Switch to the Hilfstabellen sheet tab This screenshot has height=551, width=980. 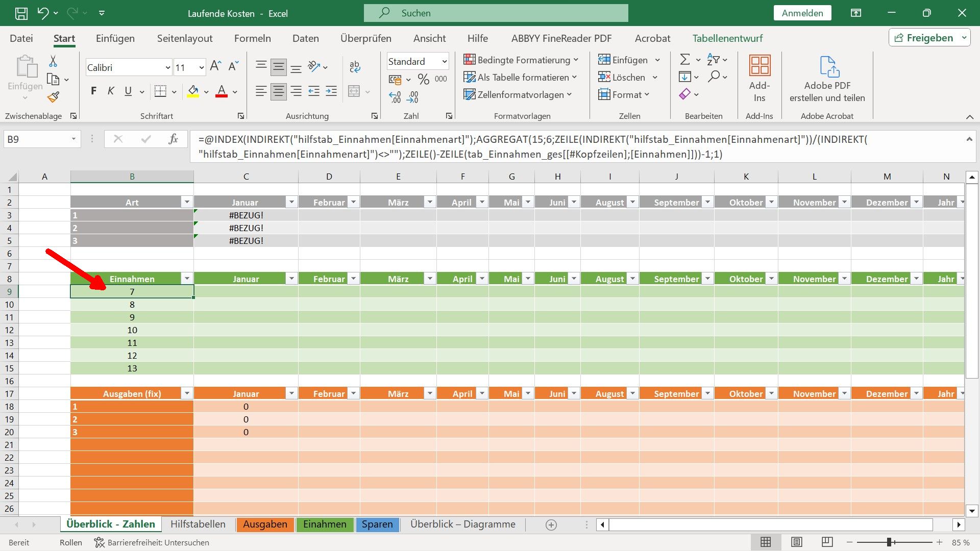click(x=198, y=524)
